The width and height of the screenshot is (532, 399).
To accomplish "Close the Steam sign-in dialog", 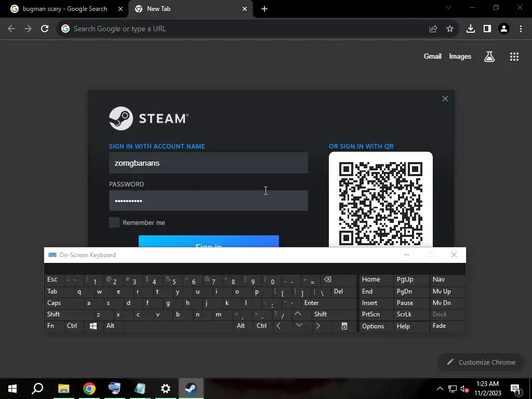I will coord(445,99).
